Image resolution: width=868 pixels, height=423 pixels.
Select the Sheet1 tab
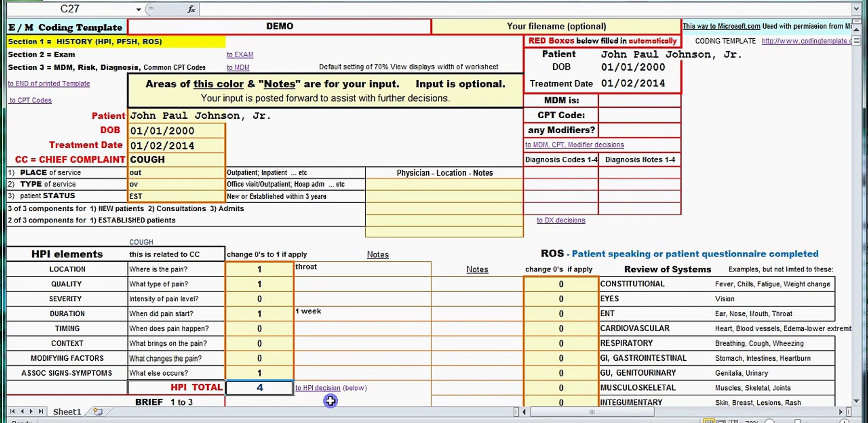[x=67, y=412]
